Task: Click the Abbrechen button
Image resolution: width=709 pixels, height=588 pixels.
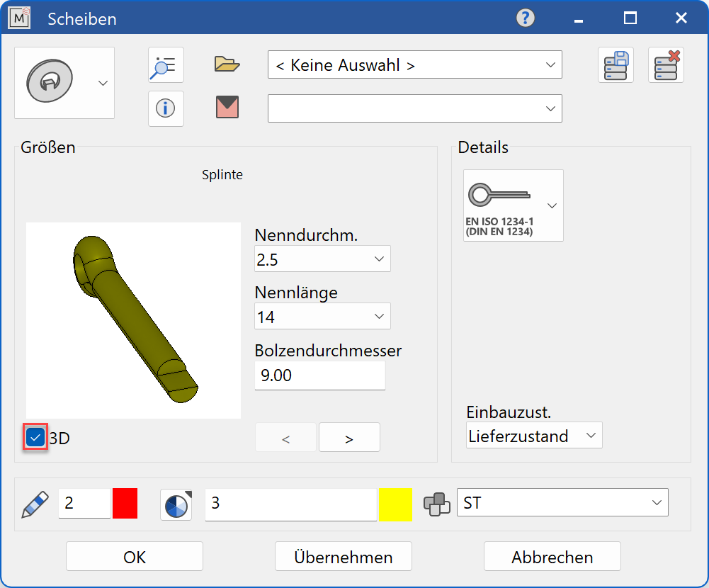Action: pos(552,556)
